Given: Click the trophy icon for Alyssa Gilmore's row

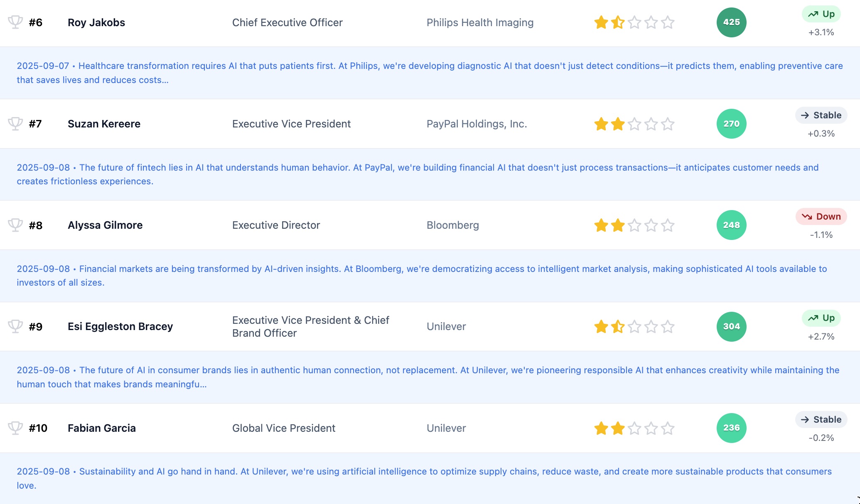Looking at the screenshot, I should coord(15,225).
